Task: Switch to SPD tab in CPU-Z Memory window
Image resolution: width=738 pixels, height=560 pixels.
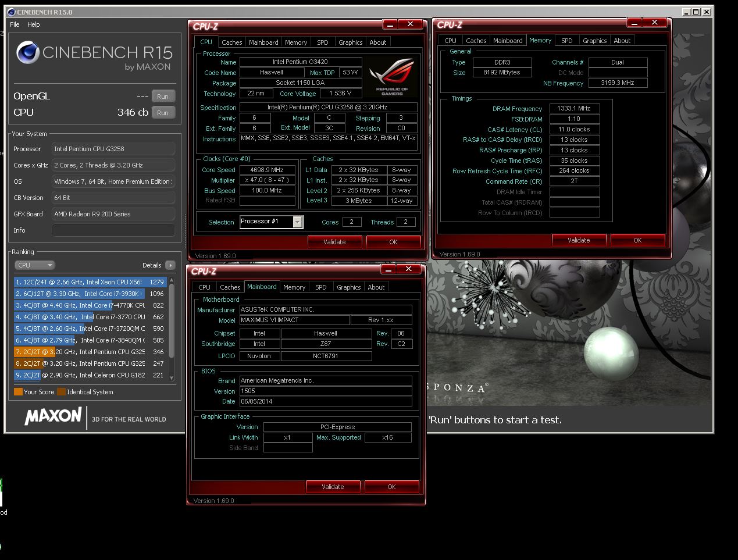Action: point(567,41)
